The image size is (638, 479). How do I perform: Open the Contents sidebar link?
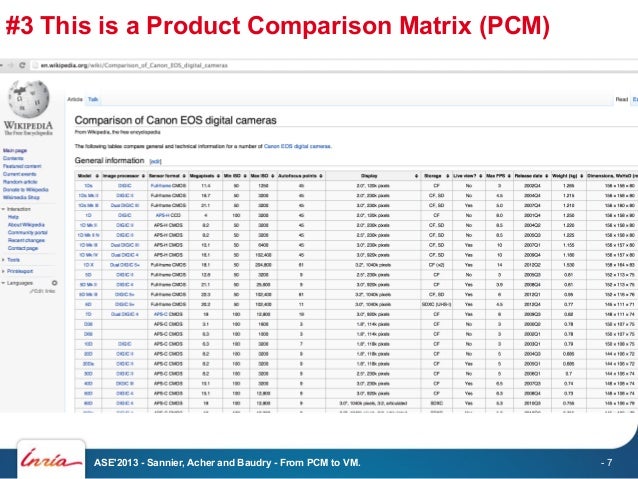13,158
